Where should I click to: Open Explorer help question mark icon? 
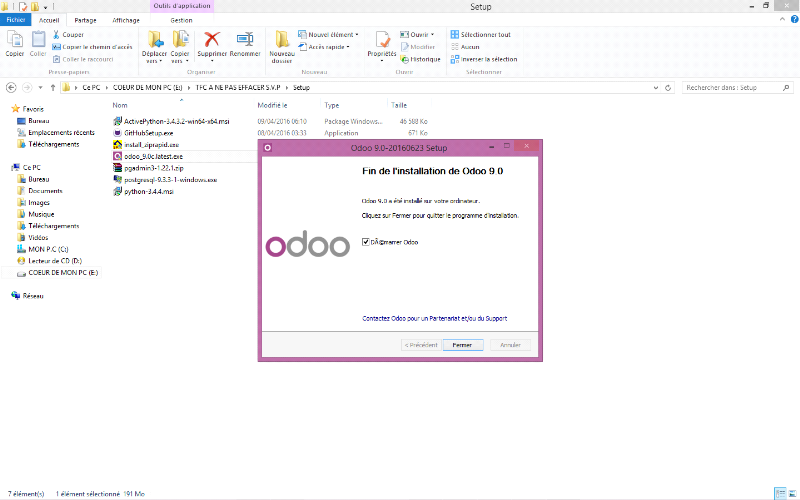(794, 19)
